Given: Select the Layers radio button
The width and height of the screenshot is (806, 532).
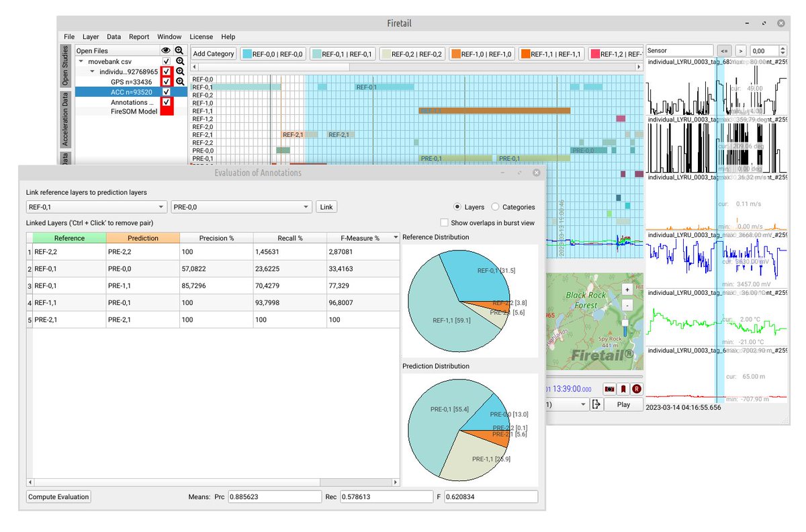Looking at the screenshot, I should coord(458,207).
